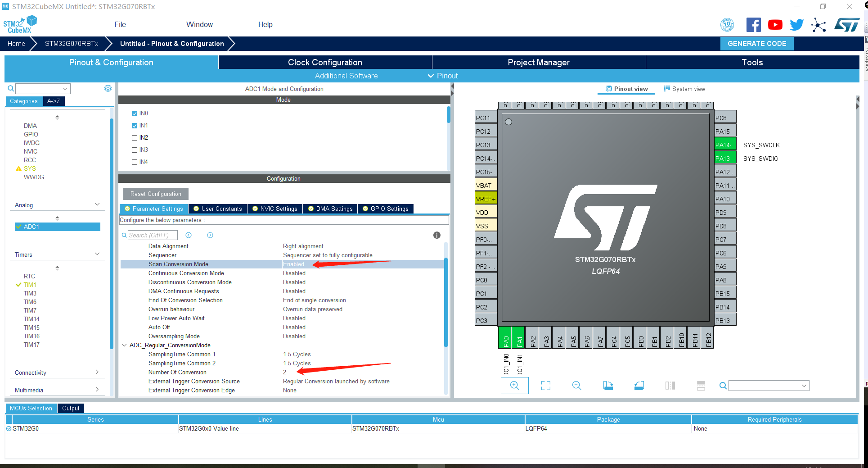Select the VREF+ pin on chip
This screenshot has height=468, width=868.
coord(486,199)
